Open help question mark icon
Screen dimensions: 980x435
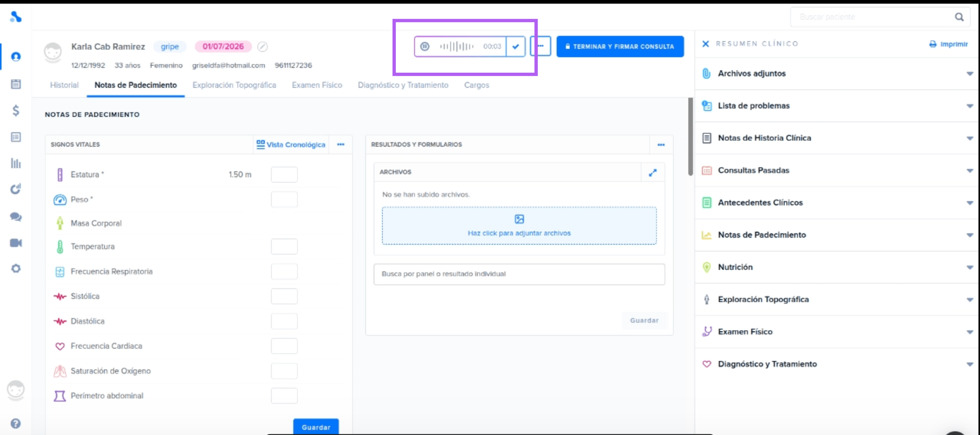(x=16, y=423)
